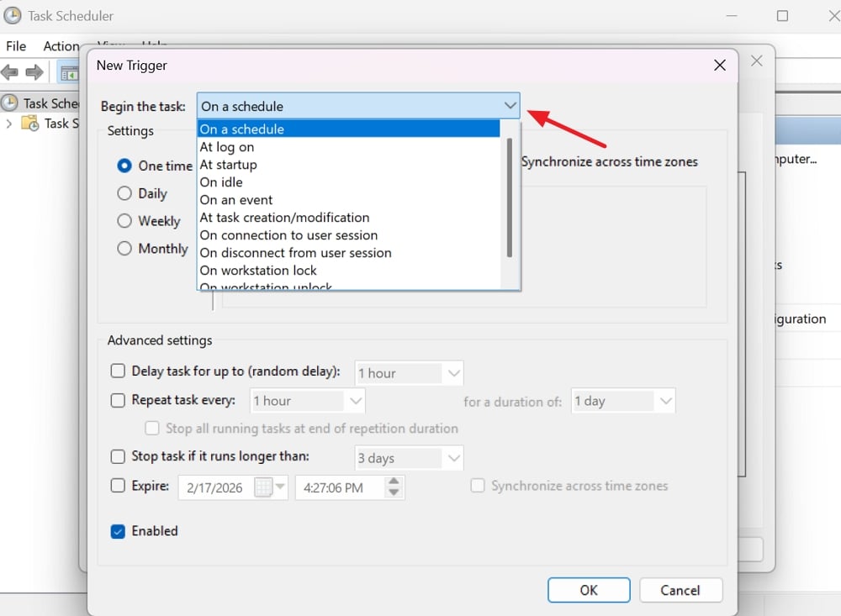
Task: Click the OK button
Action: click(x=588, y=590)
